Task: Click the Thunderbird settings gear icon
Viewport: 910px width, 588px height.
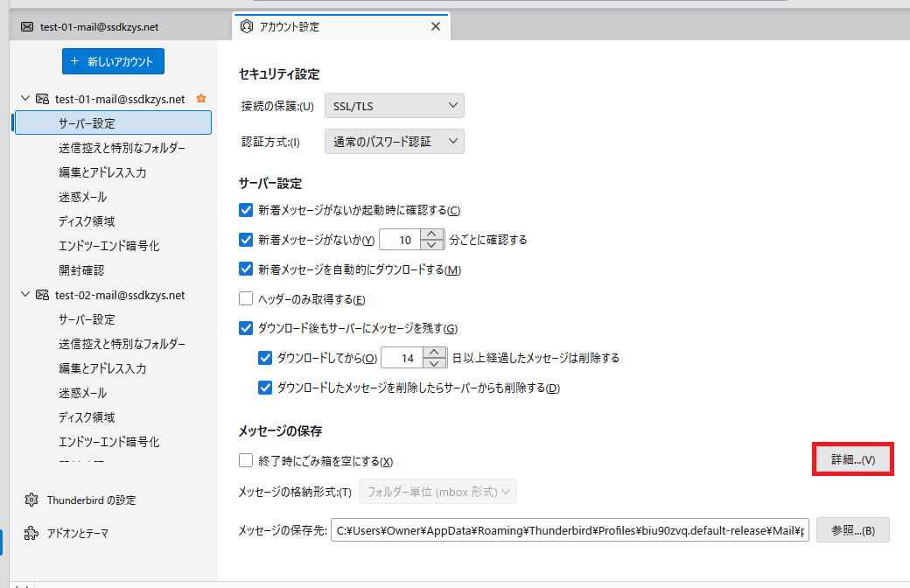Action: coord(31,500)
